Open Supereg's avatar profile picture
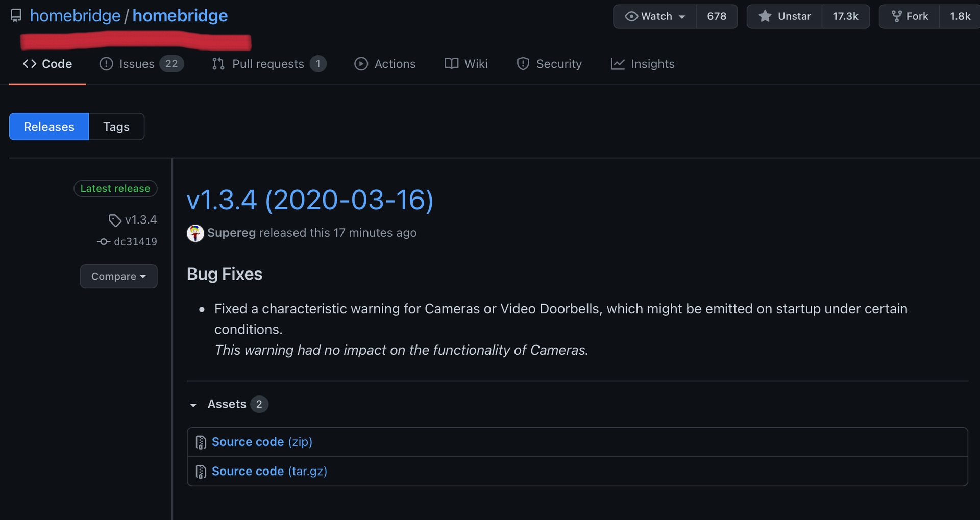 click(x=195, y=233)
